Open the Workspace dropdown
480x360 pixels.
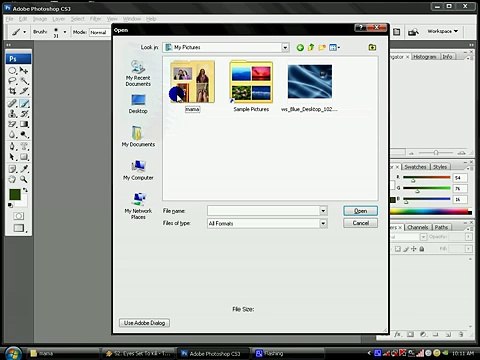(443, 31)
